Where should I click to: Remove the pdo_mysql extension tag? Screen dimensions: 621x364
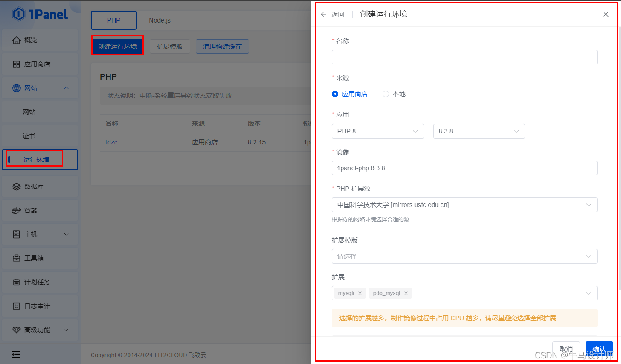pos(406,293)
